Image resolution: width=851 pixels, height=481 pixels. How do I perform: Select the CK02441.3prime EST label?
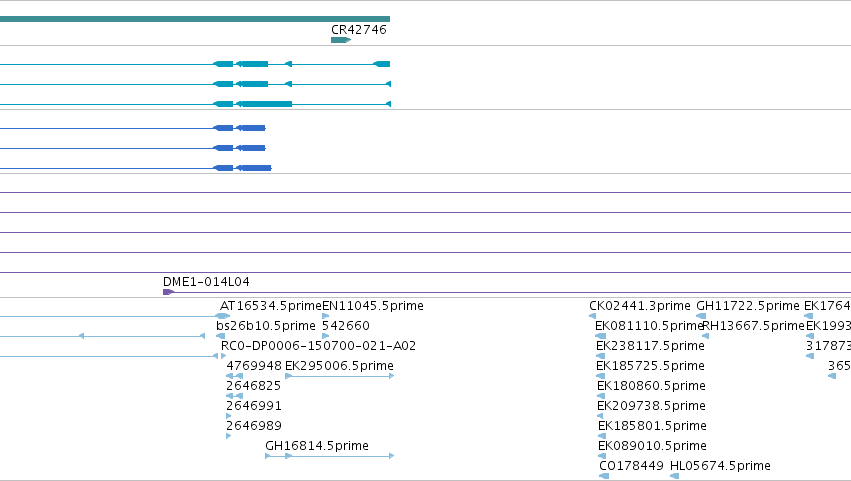tap(640, 306)
